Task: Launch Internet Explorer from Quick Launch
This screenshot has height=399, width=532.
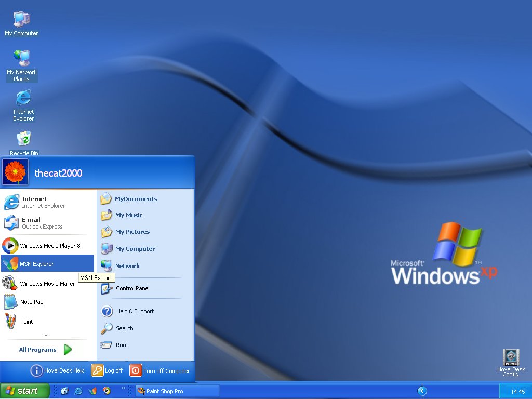Action: 78,391
